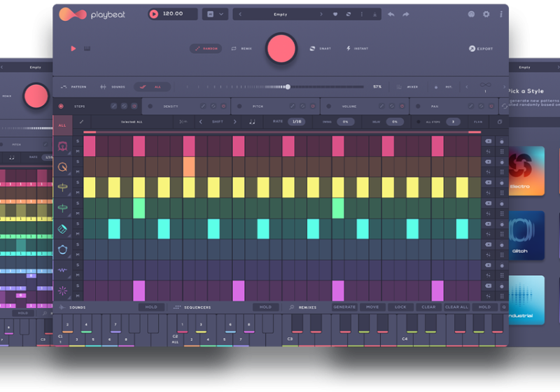Select the waveform track icon
Viewport: 560px width, 392px height.
(63, 269)
